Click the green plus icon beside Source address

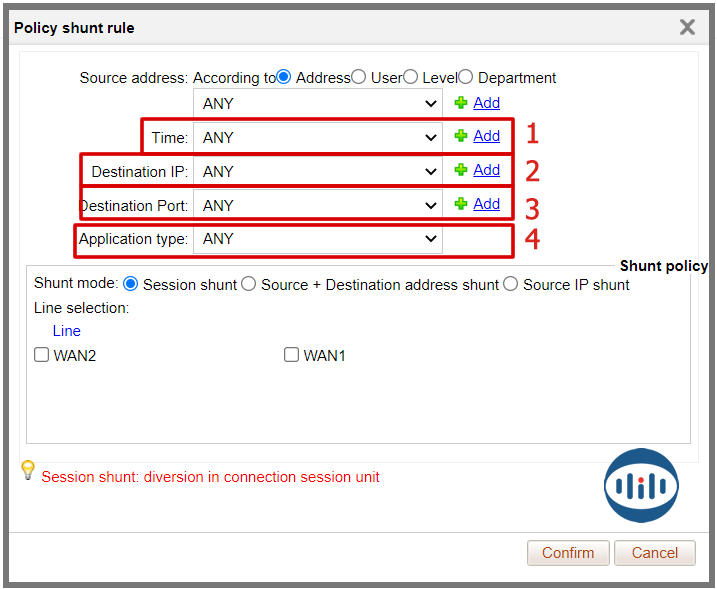click(461, 103)
